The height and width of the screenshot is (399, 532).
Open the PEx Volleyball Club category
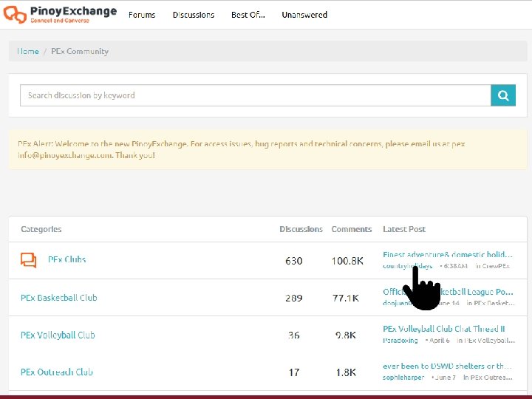tap(58, 335)
